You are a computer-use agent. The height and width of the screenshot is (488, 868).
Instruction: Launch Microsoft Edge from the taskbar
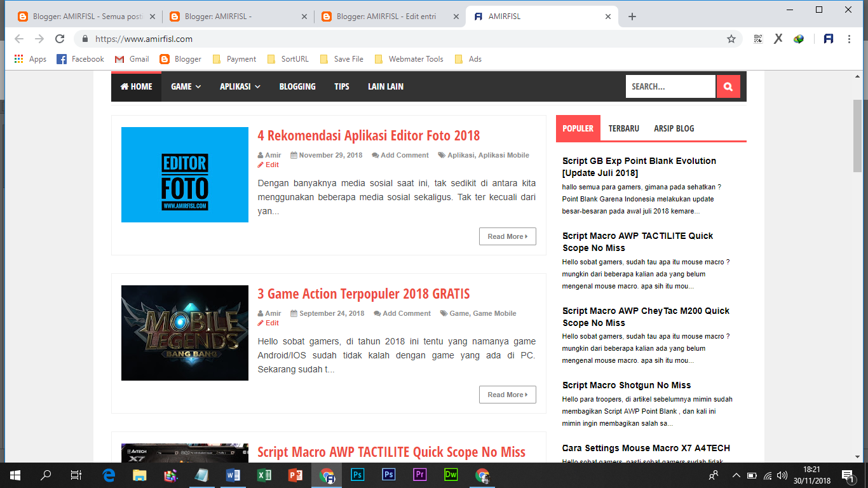pyautogui.click(x=109, y=475)
